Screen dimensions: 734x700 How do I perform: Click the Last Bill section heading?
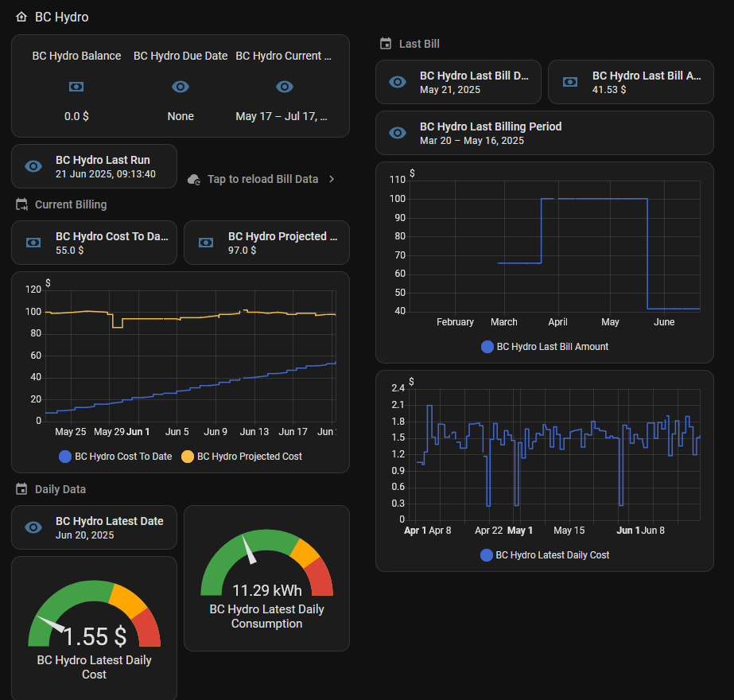click(x=419, y=44)
